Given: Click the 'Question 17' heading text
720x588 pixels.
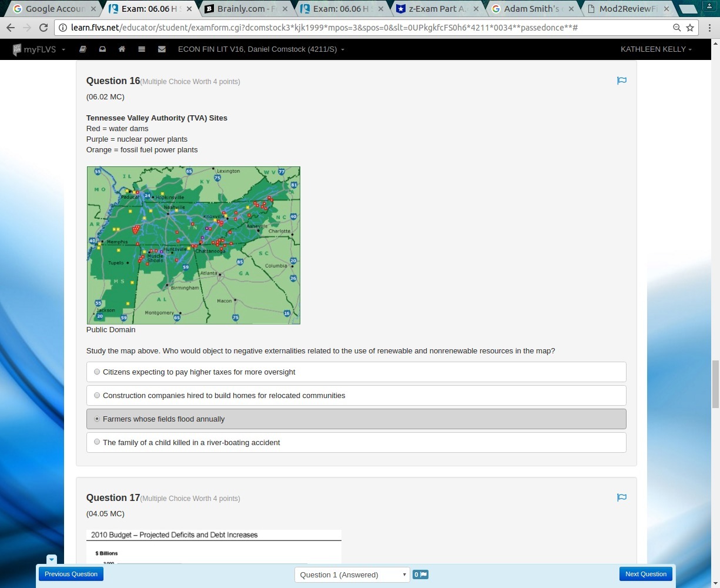Looking at the screenshot, I should 113,498.
